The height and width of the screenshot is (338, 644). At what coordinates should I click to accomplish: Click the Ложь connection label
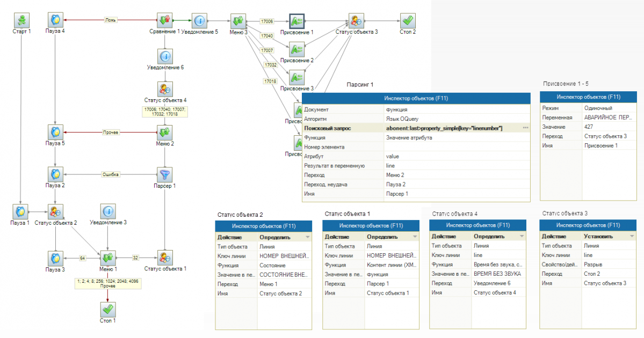point(111,20)
